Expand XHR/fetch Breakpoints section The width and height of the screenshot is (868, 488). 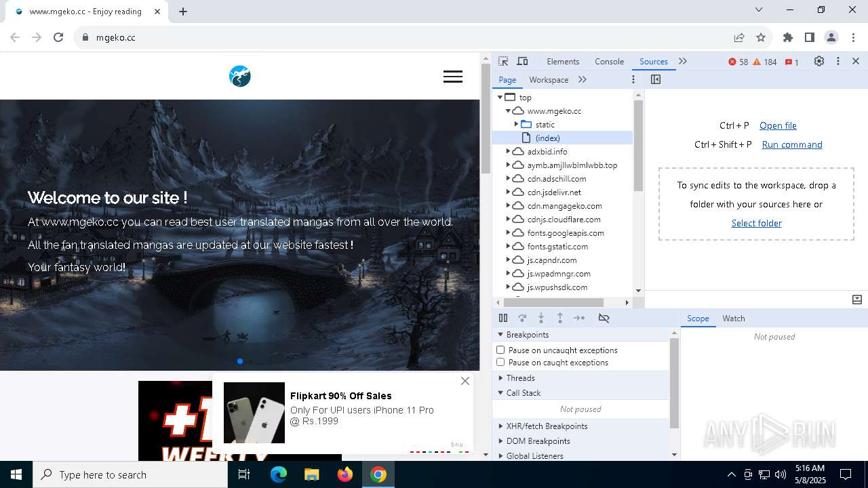(x=500, y=426)
